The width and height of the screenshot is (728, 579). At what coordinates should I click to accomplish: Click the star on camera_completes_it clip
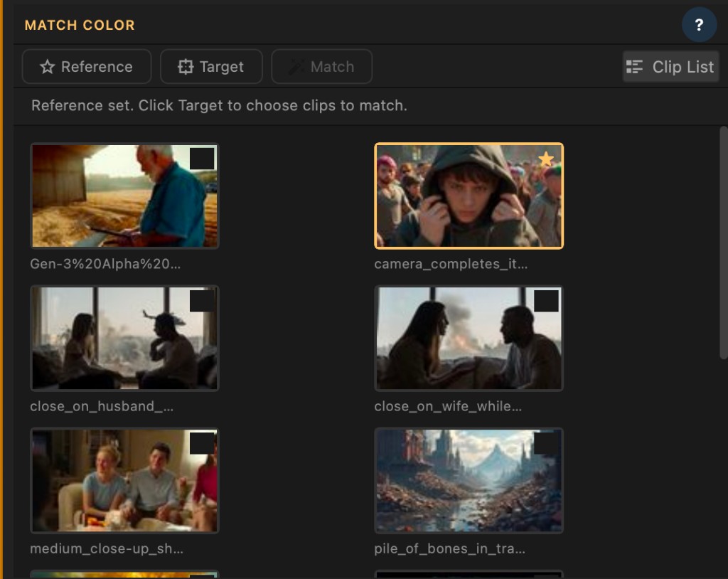(x=546, y=159)
